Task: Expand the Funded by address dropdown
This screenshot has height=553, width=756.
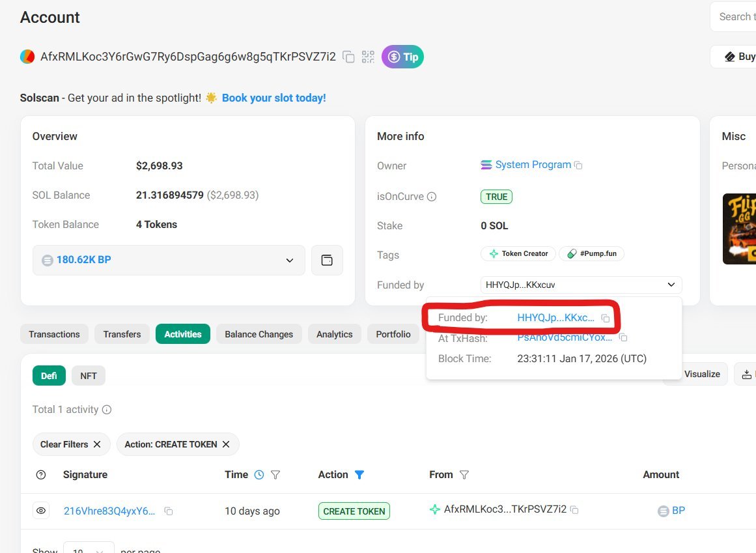Action: [671, 285]
